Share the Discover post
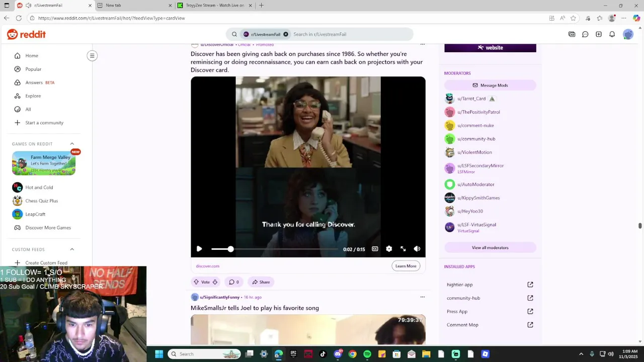This screenshot has width=644, height=362. point(261,282)
